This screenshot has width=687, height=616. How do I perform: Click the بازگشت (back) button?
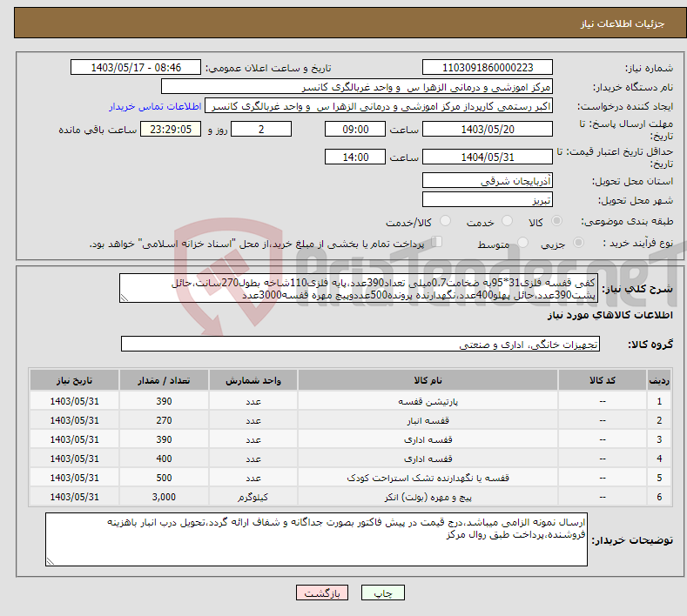pyautogui.click(x=322, y=593)
